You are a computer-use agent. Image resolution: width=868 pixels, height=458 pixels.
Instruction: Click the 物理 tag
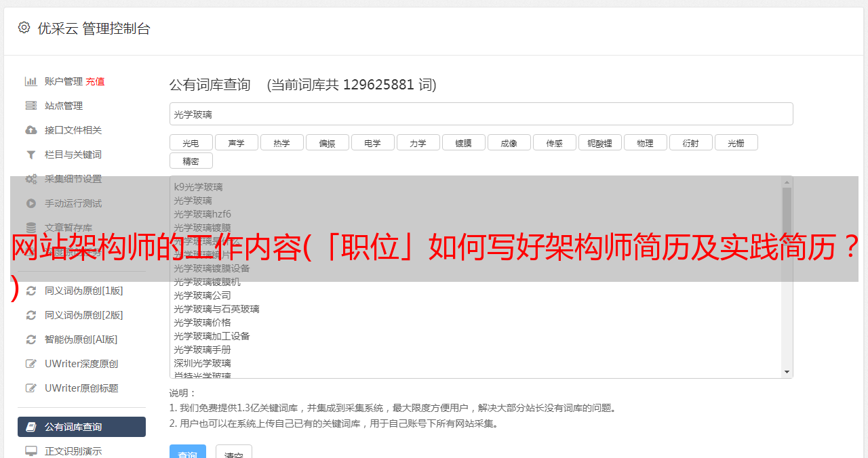coord(645,142)
